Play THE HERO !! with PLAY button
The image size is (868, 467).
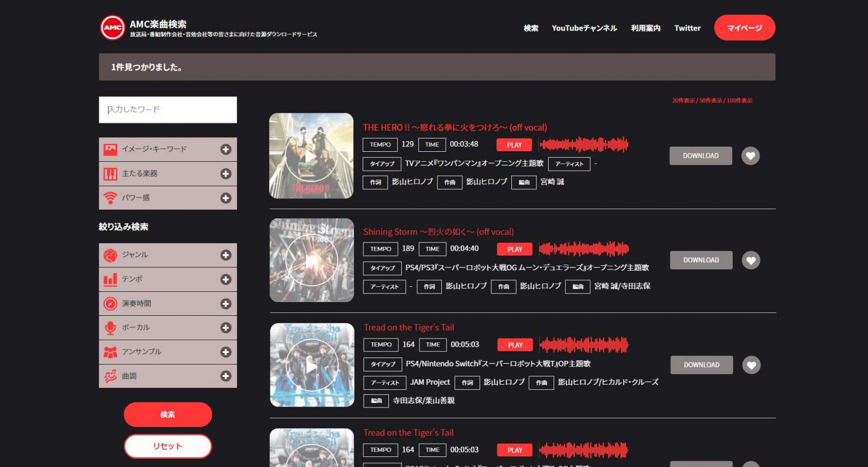[514, 145]
